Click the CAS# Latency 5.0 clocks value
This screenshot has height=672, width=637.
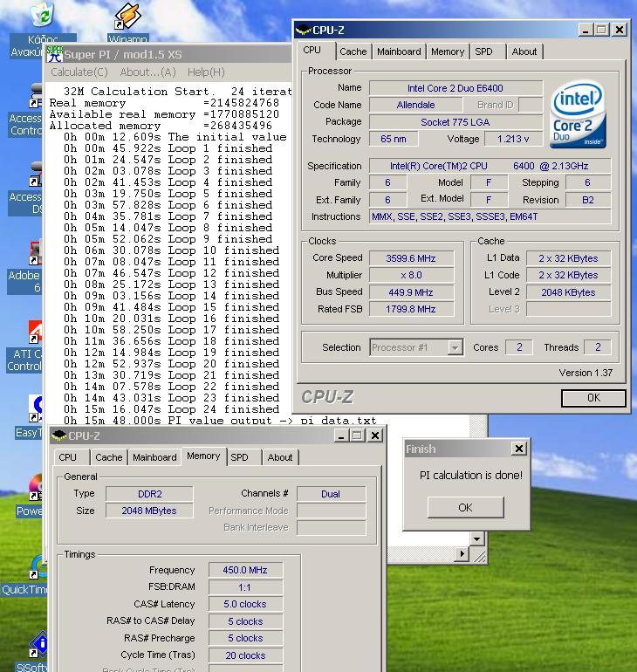245,604
